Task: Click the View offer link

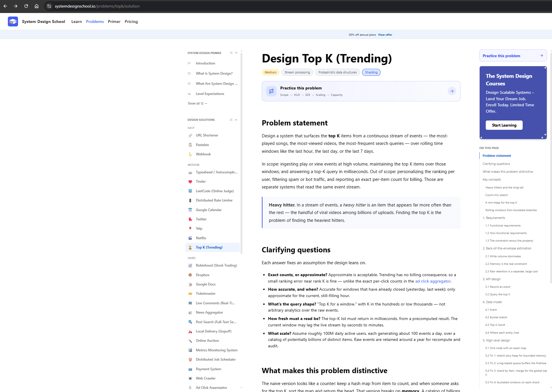Action: (x=385, y=35)
